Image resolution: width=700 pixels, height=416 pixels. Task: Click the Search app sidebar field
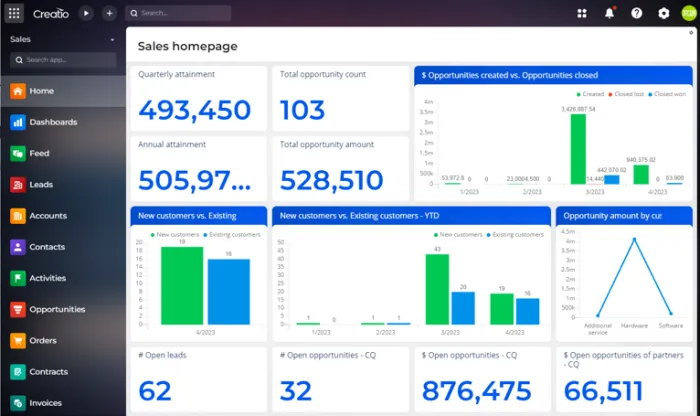63,60
